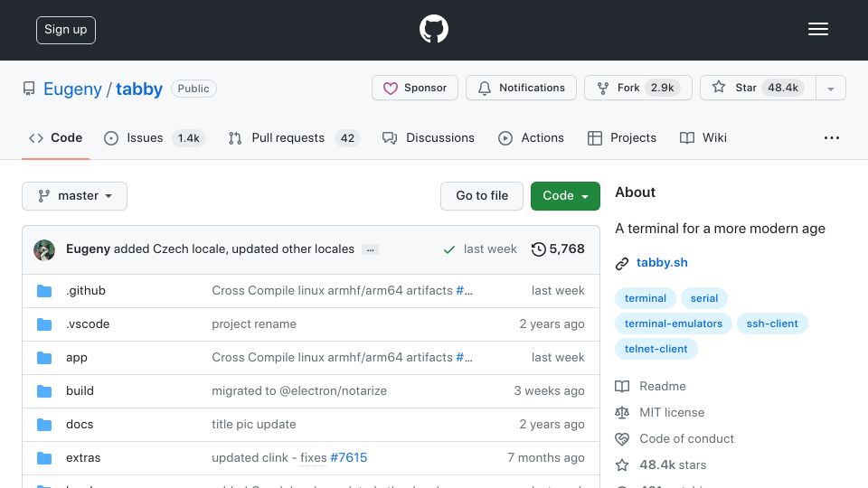Click the repository icon beside Eugeny

[29, 89]
